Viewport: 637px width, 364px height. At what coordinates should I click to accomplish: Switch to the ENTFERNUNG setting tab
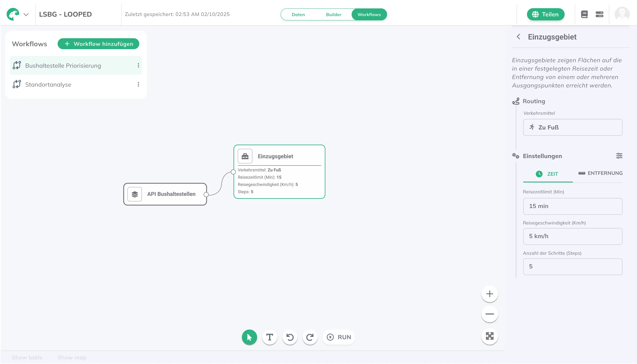[x=600, y=173]
